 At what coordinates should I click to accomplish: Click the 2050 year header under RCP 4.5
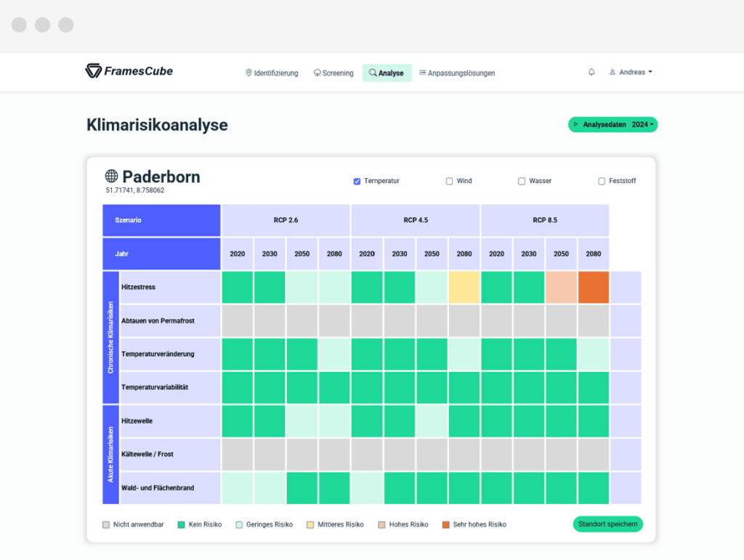pos(432,253)
